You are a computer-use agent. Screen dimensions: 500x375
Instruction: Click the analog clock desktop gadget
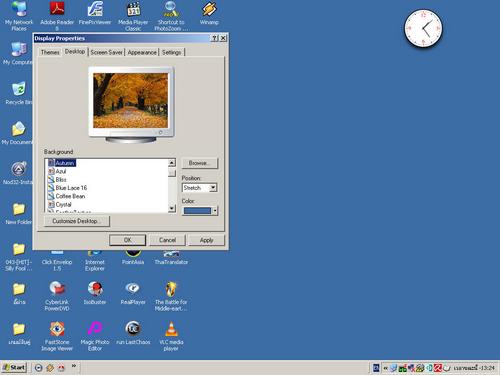(x=423, y=28)
